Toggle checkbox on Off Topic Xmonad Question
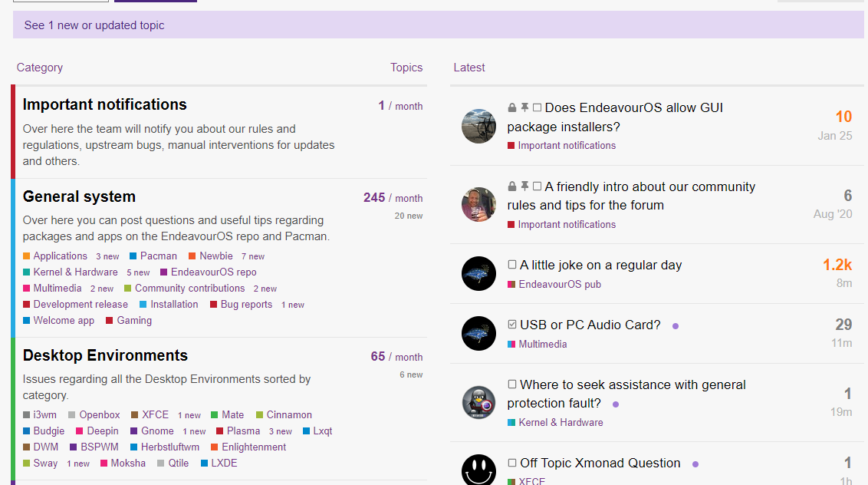This screenshot has width=868, height=485. (x=512, y=462)
